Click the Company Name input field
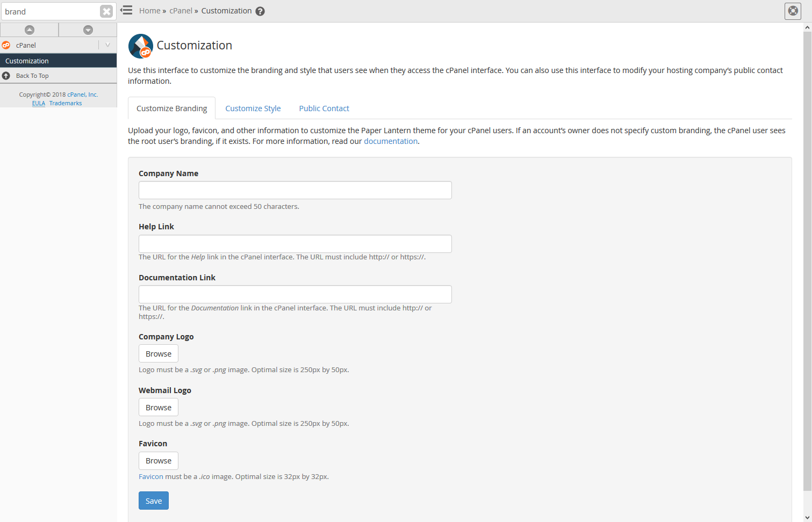Viewport: 812px width, 522px height. (x=295, y=190)
